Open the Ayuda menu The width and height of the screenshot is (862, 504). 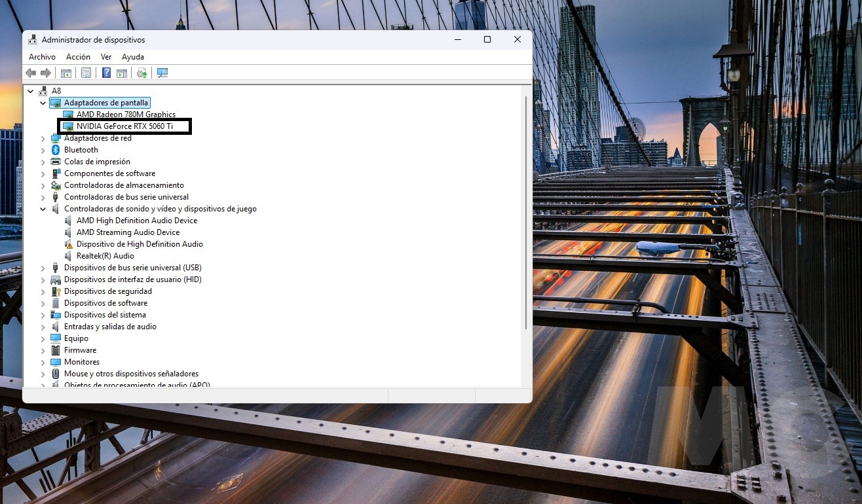(x=133, y=57)
